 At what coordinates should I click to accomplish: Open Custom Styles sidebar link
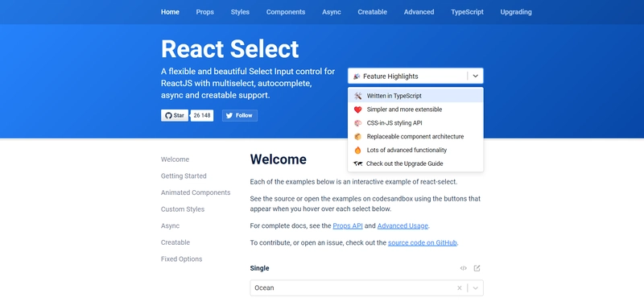pyautogui.click(x=183, y=209)
